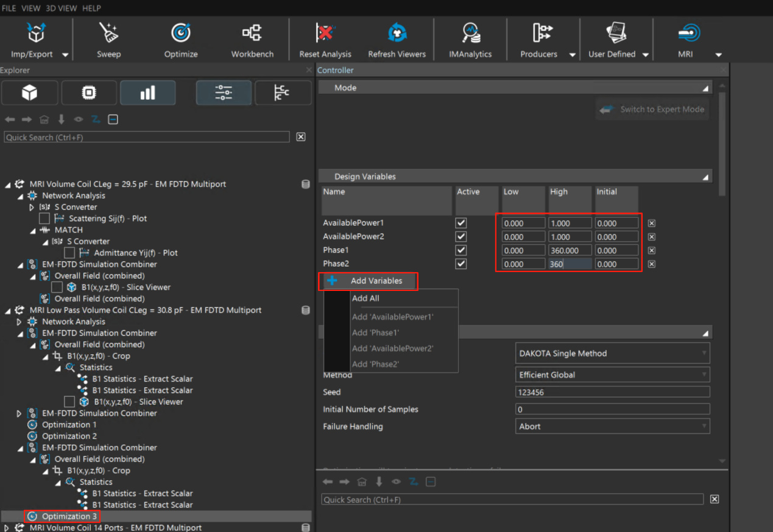The width and height of the screenshot is (773, 532).
Task: Refresh Viewers from the toolbar
Action: pos(397,40)
